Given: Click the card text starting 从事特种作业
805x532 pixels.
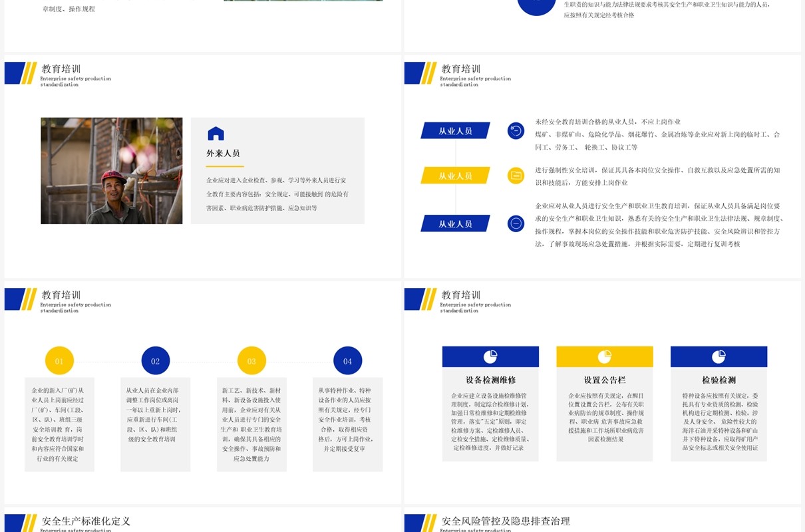Looking at the screenshot, I should (346, 420).
